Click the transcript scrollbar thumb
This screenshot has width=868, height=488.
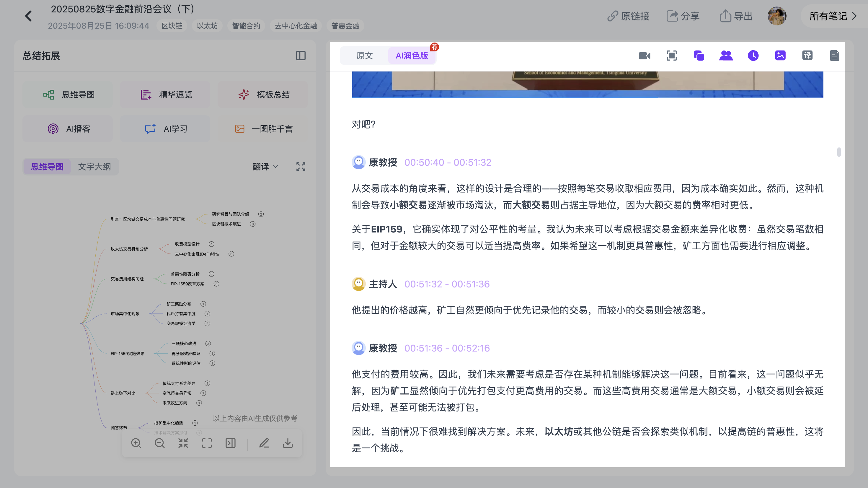tap(839, 152)
